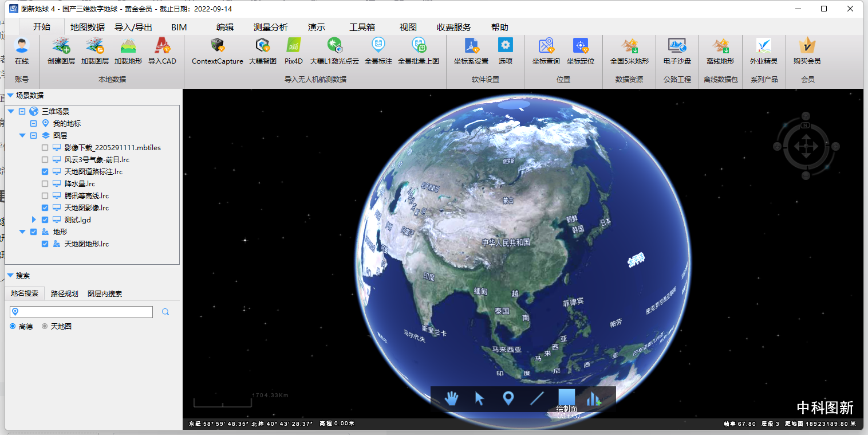The height and width of the screenshot is (435, 868).
Task: Collapse the 场景数据 panel
Action: click(10, 96)
